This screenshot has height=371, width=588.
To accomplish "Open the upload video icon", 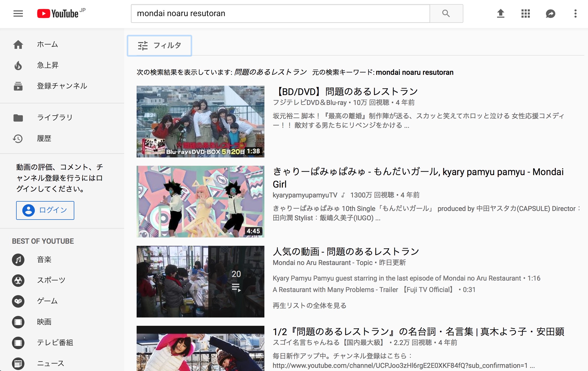I will point(500,14).
